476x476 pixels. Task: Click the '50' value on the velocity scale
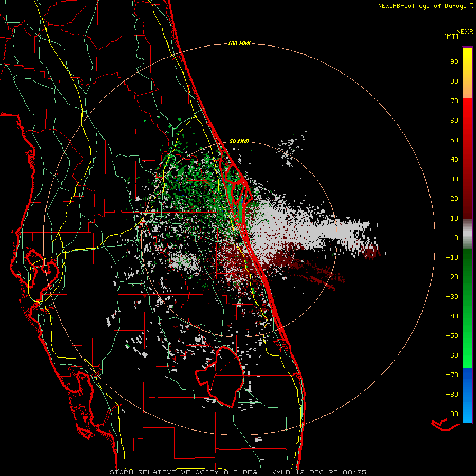click(x=454, y=140)
